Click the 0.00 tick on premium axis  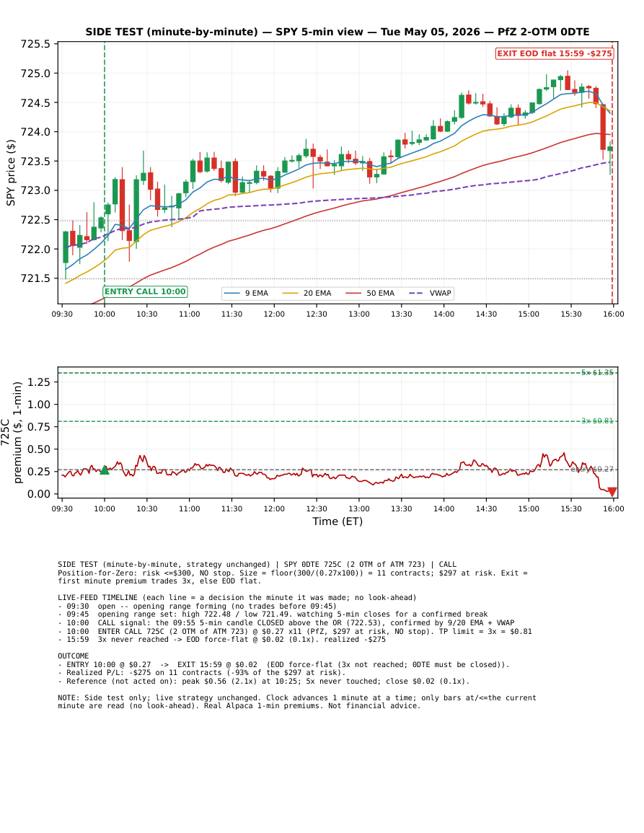[x=39, y=494]
